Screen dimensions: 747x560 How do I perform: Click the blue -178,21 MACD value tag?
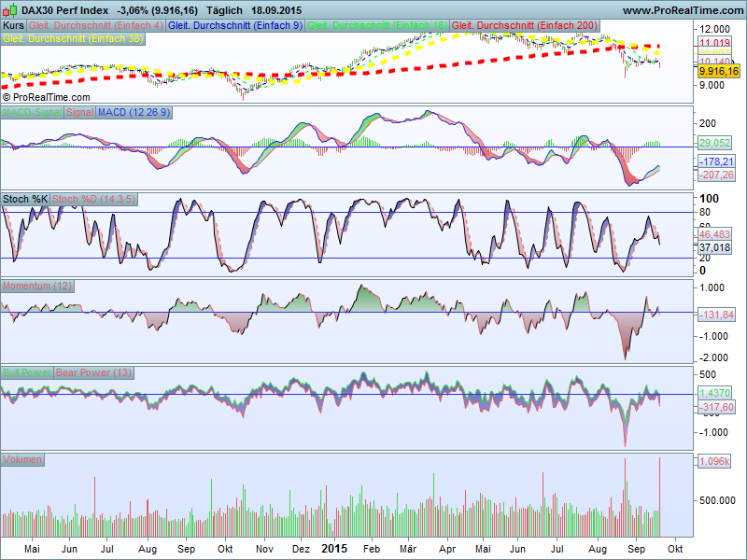click(716, 161)
